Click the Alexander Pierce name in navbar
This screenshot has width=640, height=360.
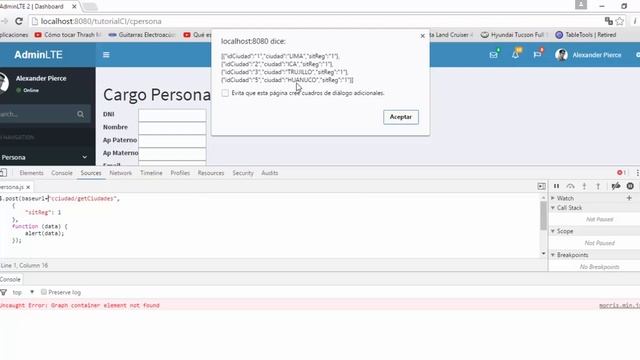[596, 55]
